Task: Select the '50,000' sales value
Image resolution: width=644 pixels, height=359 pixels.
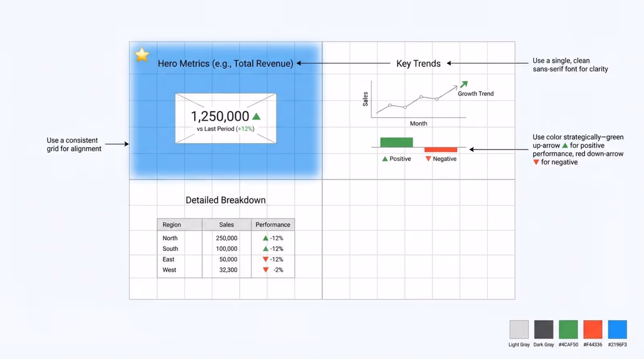Action: click(228, 259)
